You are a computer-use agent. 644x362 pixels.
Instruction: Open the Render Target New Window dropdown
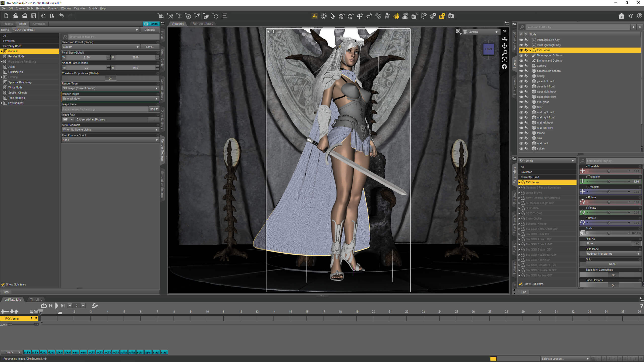click(x=110, y=99)
